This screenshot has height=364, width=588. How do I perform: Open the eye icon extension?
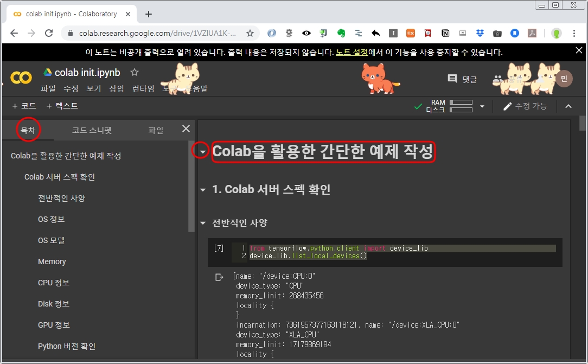306,33
